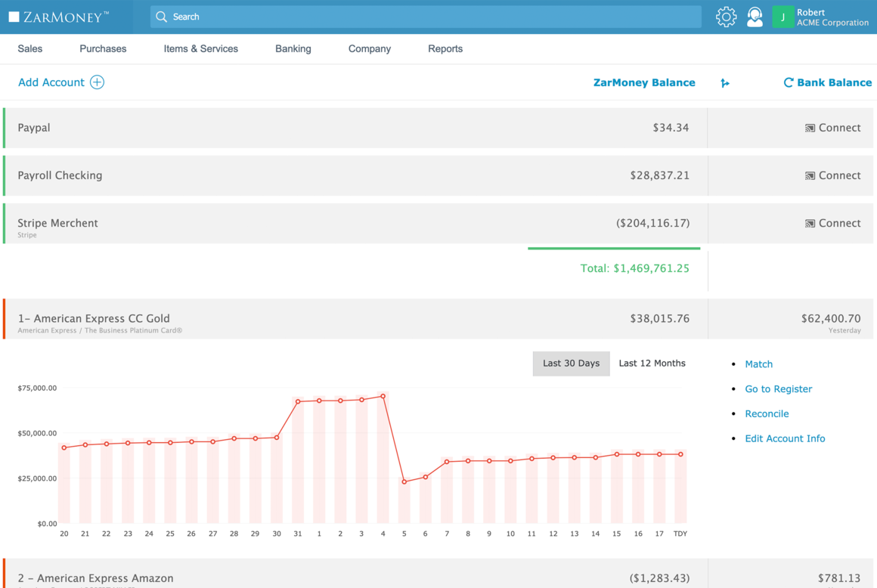This screenshot has height=588, width=877.
Task: Click the Bank Balance header
Action: pyautogui.click(x=834, y=82)
